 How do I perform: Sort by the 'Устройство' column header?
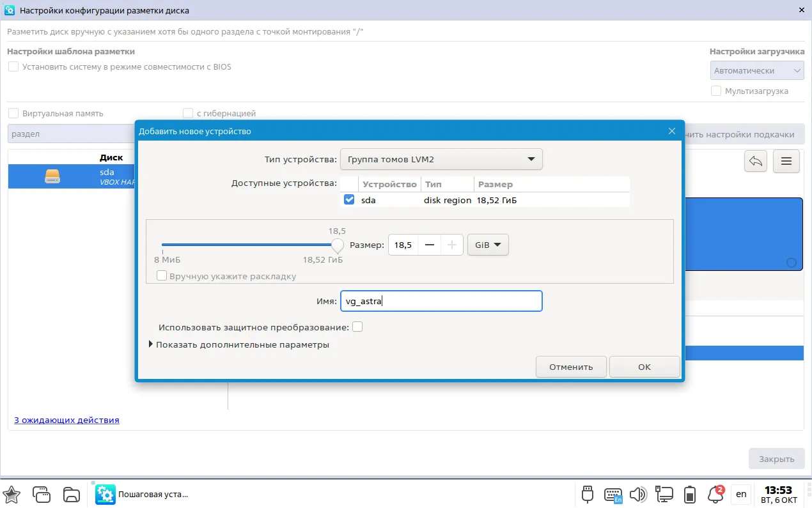[x=389, y=184]
